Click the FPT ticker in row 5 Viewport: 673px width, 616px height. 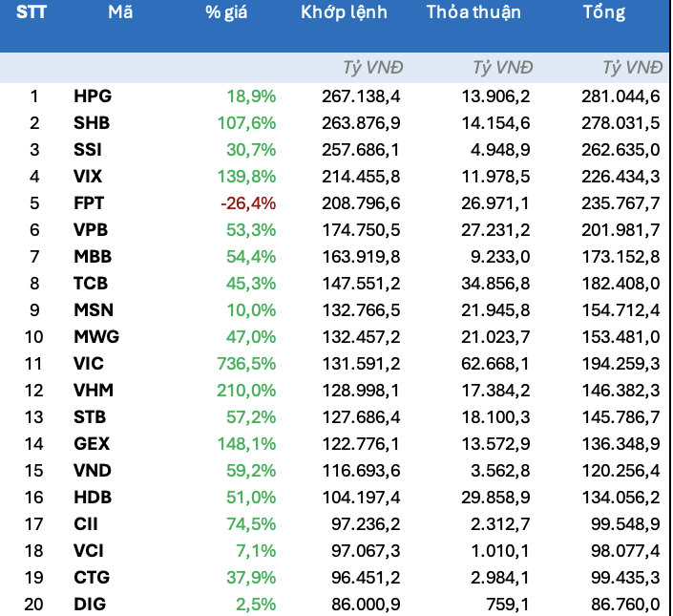coord(89,202)
